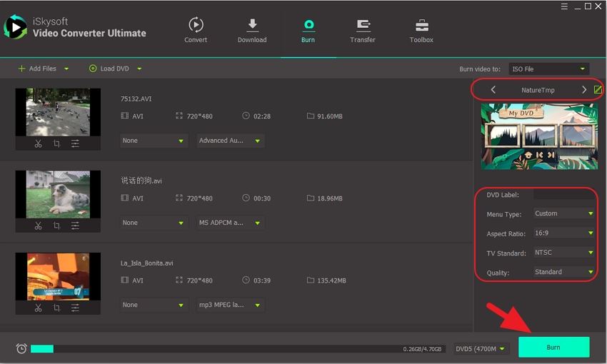607x364 pixels.
Task: Go to the previous DVD template
Action: 493,90
